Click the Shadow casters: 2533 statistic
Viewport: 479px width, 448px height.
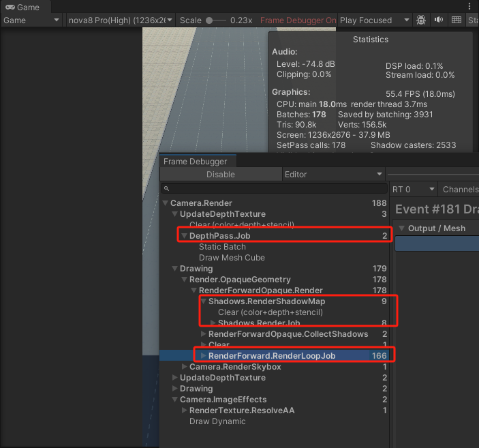coord(413,145)
